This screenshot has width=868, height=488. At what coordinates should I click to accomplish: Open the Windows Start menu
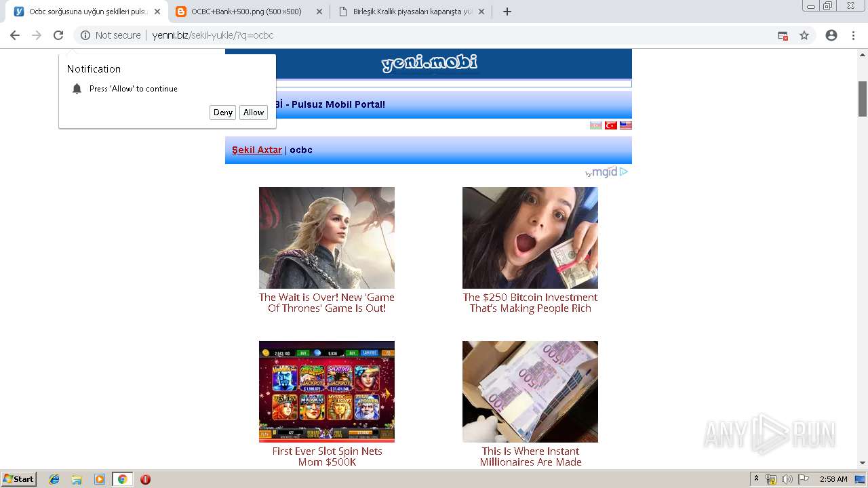18,479
